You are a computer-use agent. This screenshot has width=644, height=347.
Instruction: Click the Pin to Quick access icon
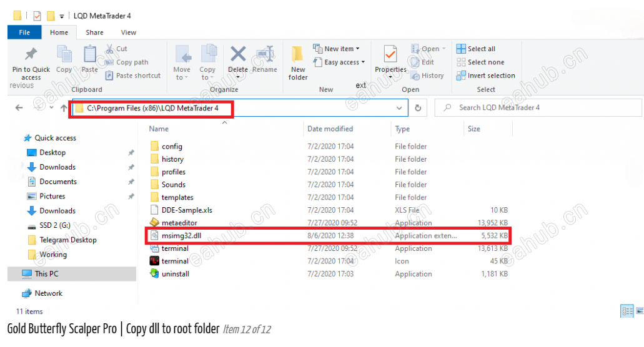click(31, 54)
